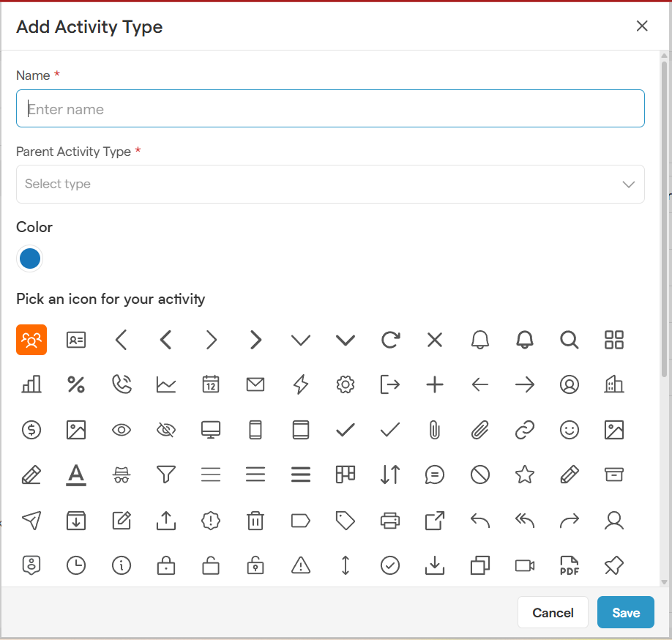672x640 pixels.
Task: Select the PDF file icon
Action: click(570, 565)
